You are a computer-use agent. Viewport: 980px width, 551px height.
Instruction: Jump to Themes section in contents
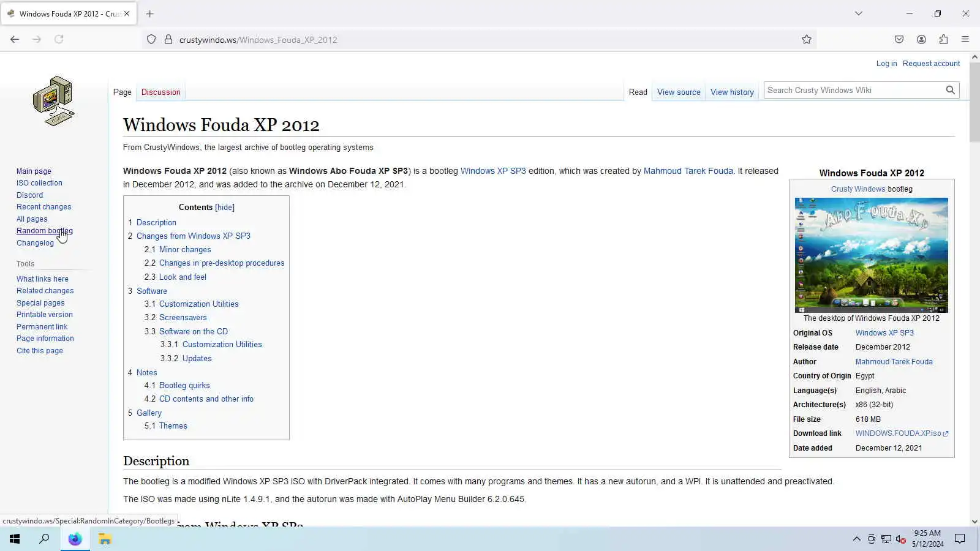pyautogui.click(x=173, y=426)
